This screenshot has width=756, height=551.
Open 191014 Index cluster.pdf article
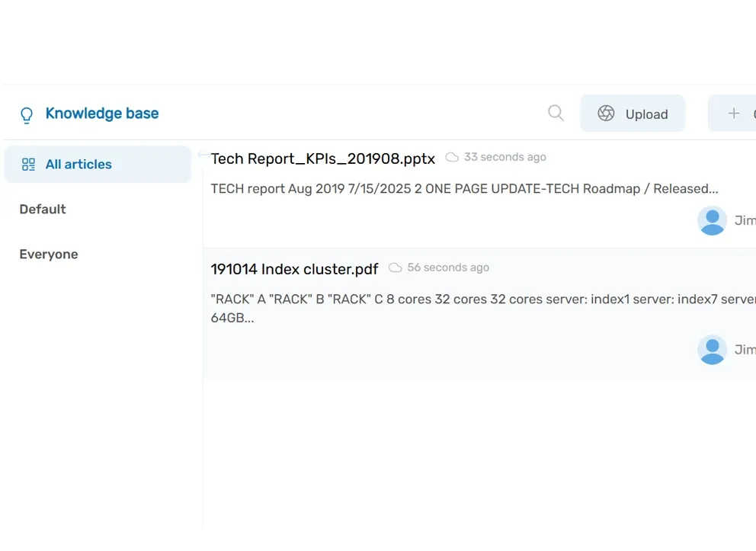[294, 269]
